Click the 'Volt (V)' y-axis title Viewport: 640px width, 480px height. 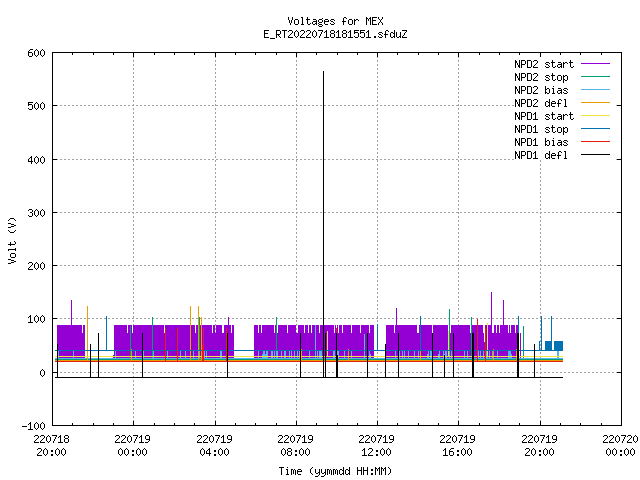click(x=12, y=240)
